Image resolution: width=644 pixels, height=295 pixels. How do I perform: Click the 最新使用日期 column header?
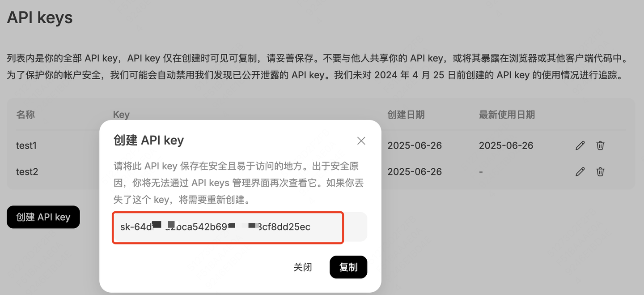(x=507, y=115)
